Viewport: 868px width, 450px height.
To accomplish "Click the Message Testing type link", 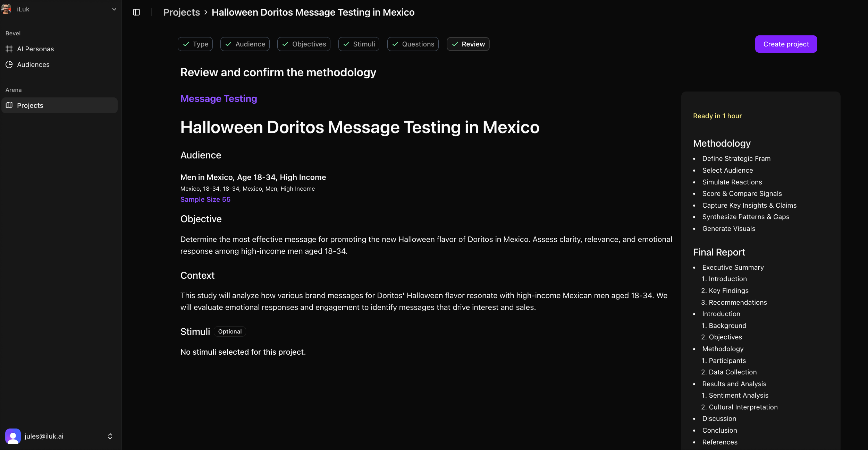I will [219, 99].
